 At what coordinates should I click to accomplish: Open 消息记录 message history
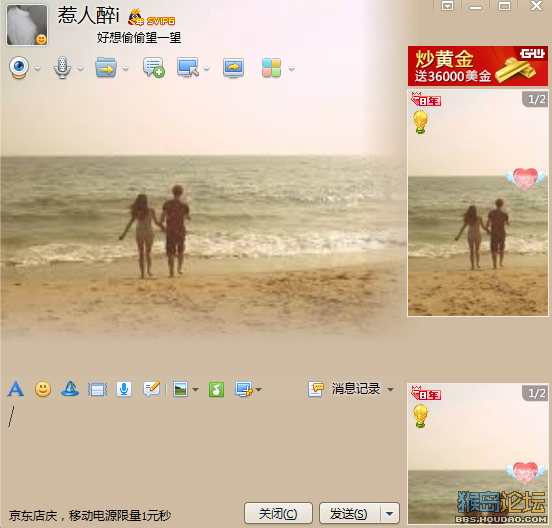[x=356, y=389]
